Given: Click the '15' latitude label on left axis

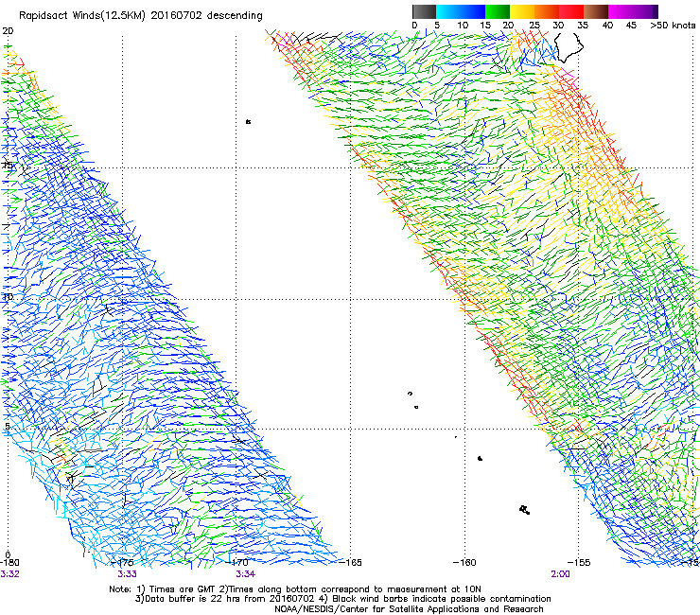Looking at the screenshot, I should pos(8,165).
